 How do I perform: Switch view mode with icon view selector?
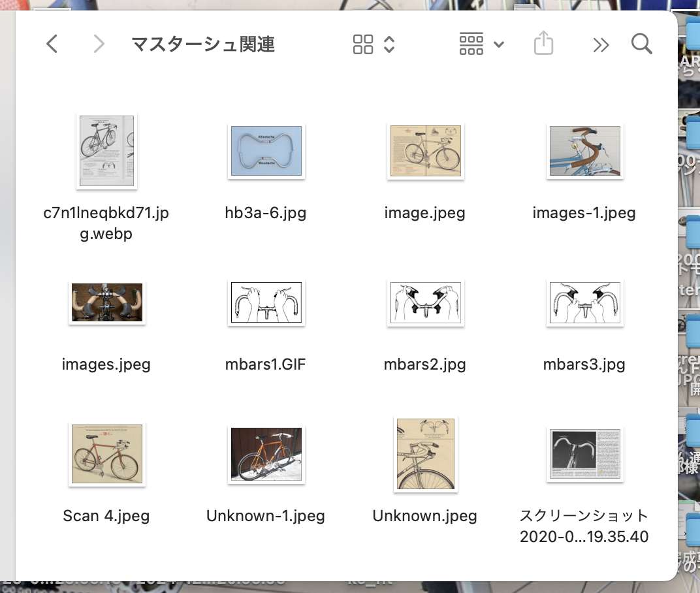(374, 44)
